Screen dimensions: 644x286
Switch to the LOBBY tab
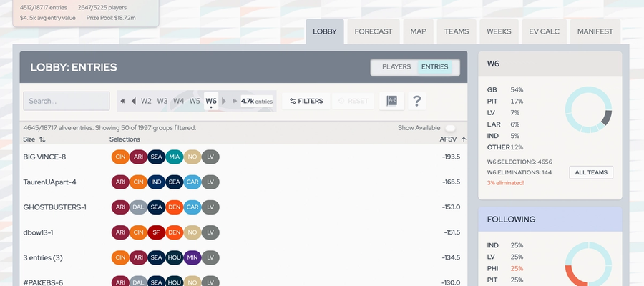point(324,31)
